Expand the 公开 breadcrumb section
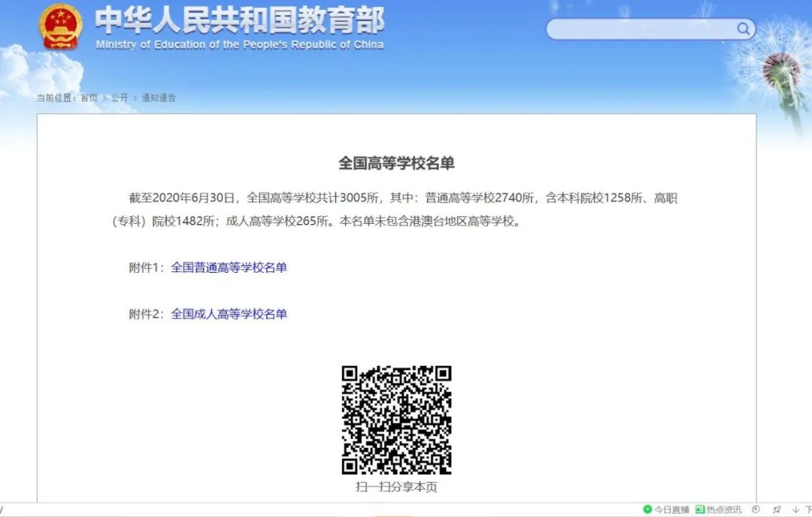This screenshot has height=517, width=812. [120, 98]
